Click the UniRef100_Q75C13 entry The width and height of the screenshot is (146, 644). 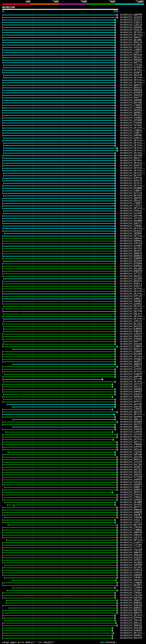click(131, 366)
